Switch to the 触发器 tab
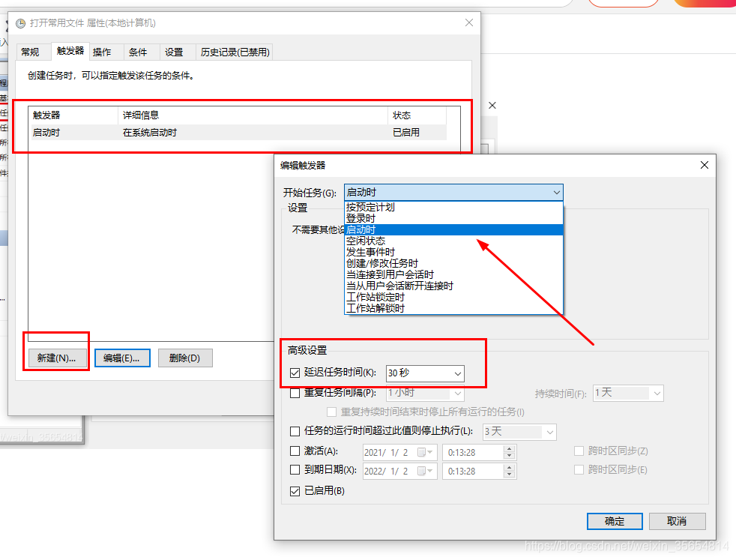 tap(70, 51)
